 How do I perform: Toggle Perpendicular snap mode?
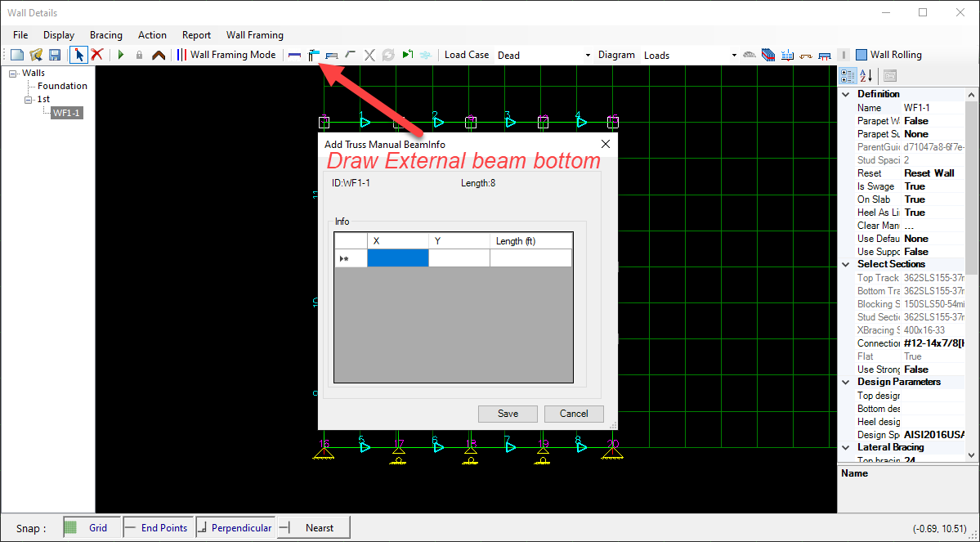click(x=235, y=528)
